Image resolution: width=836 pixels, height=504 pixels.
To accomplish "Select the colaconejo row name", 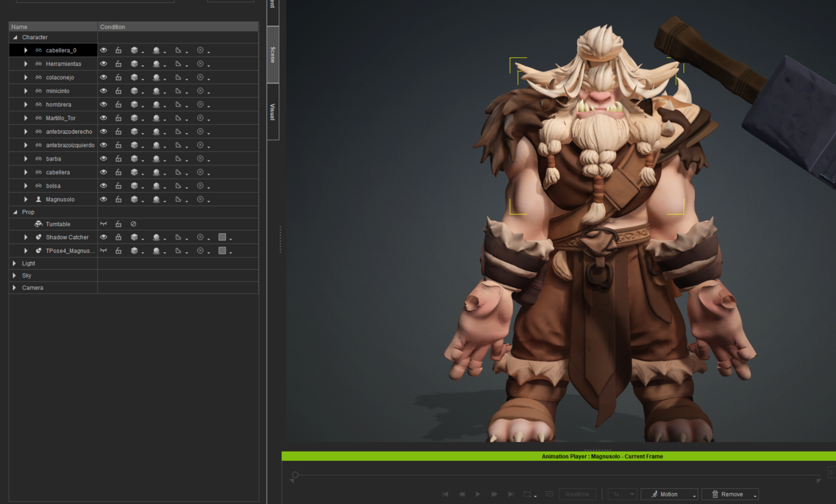I will pos(60,77).
